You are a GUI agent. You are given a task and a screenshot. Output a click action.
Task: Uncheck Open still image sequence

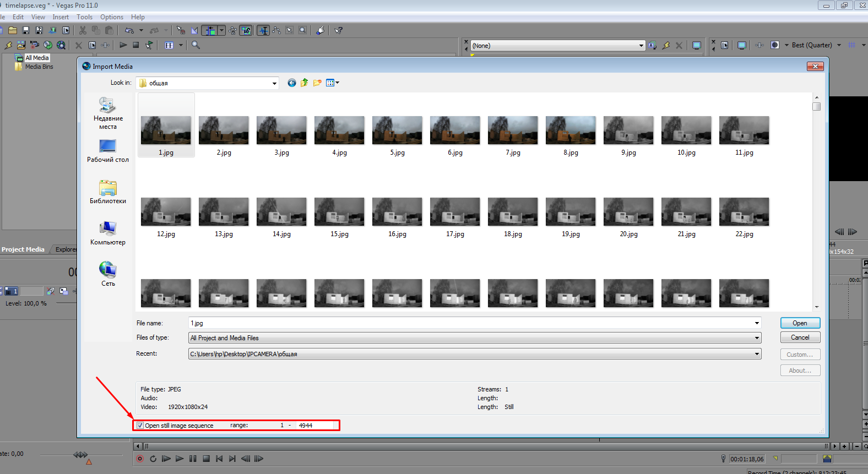tap(140, 426)
